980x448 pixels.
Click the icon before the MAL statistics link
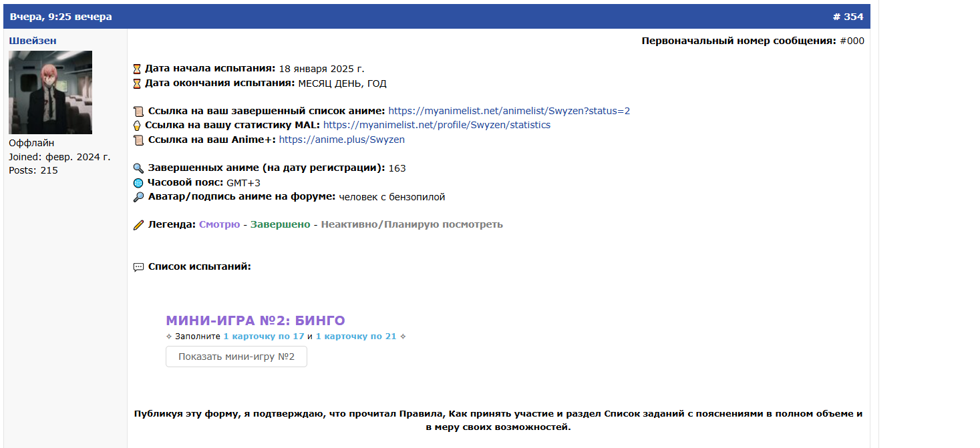click(137, 126)
